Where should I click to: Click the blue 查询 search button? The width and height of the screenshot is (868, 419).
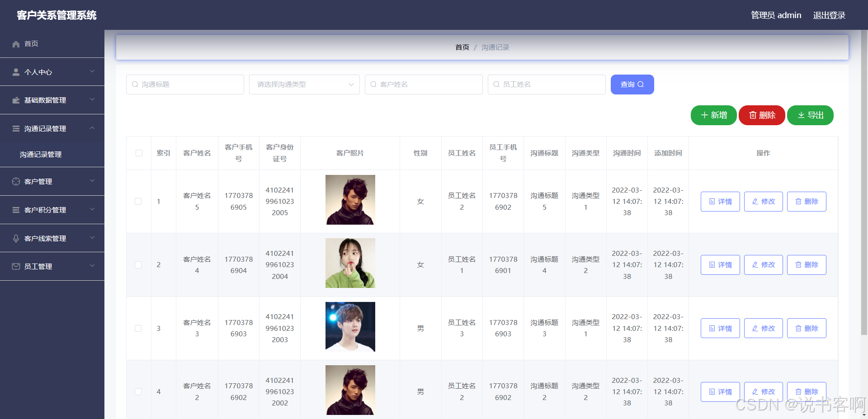click(x=632, y=85)
